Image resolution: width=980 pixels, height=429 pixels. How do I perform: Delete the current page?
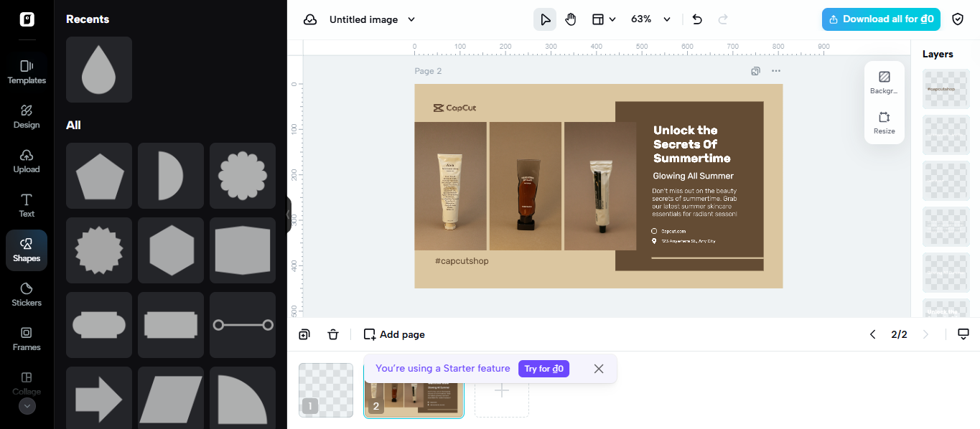click(x=333, y=334)
